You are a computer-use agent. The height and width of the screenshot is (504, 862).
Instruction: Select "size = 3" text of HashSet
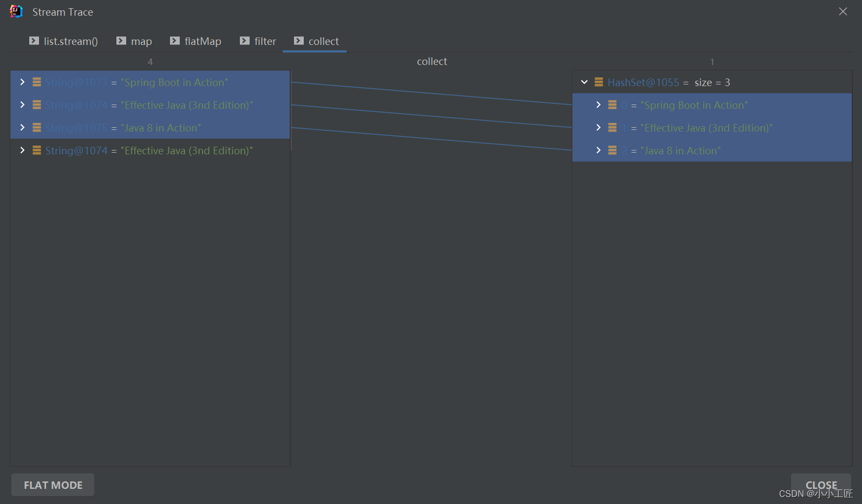click(x=712, y=82)
